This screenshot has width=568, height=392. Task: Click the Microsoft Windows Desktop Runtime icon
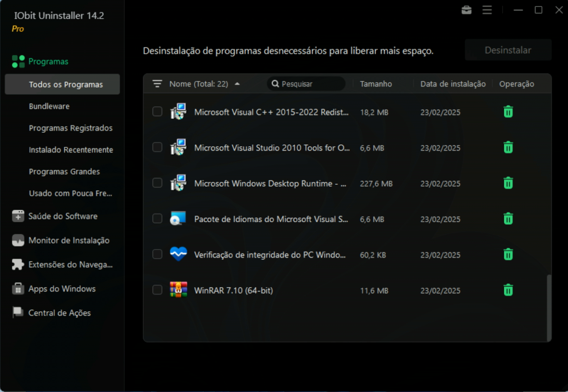[178, 183]
